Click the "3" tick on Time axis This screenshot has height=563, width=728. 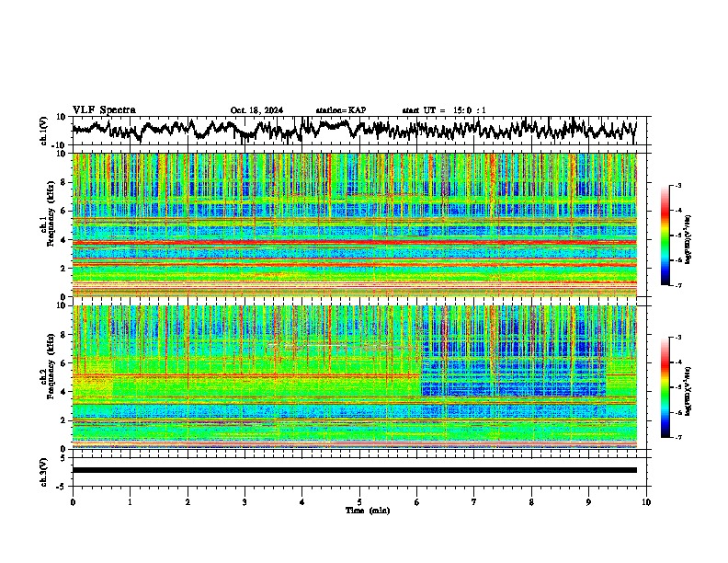245,502
